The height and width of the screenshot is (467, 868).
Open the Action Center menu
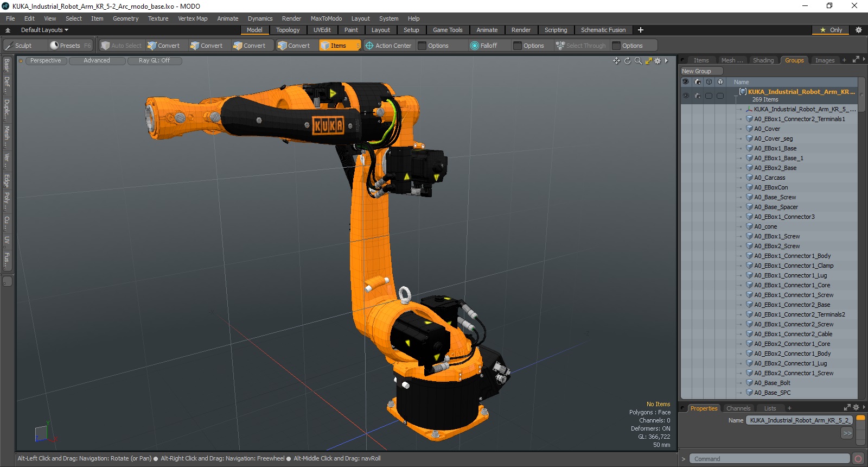click(x=388, y=46)
